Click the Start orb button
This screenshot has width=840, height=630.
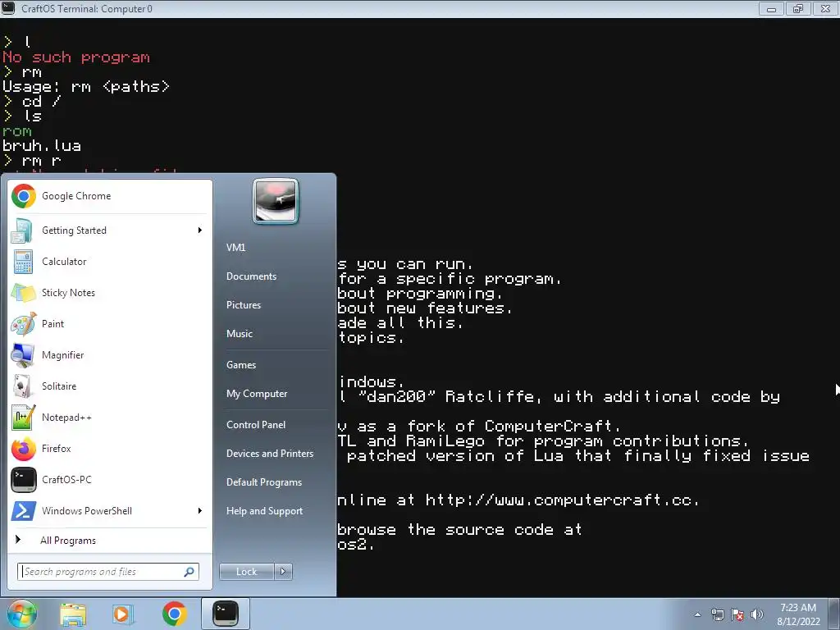coord(21,614)
